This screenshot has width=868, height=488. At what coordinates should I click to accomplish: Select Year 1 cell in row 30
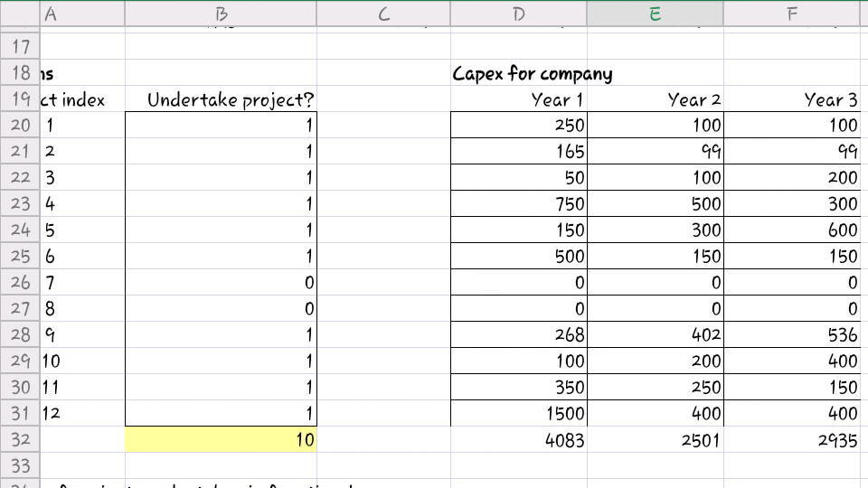point(519,388)
